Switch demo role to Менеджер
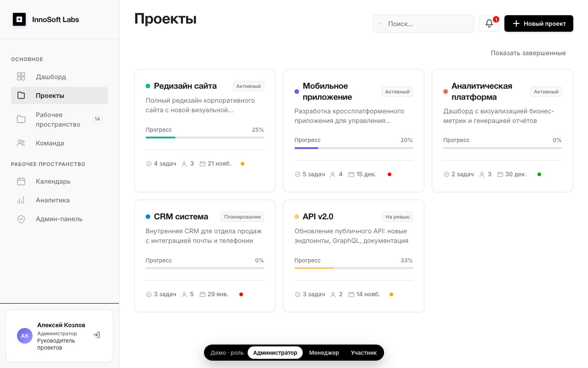The image size is (588, 368). 324,353
